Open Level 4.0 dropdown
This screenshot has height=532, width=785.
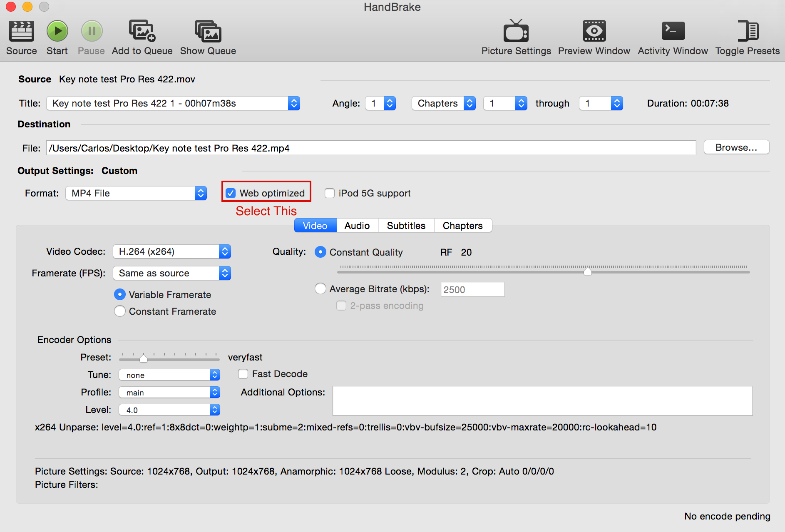pyautogui.click(x=169, y=410)
